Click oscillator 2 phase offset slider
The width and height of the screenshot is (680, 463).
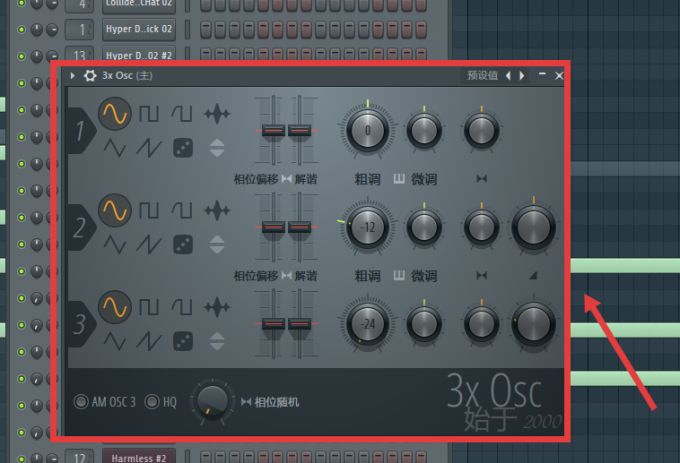coord(273,227)
